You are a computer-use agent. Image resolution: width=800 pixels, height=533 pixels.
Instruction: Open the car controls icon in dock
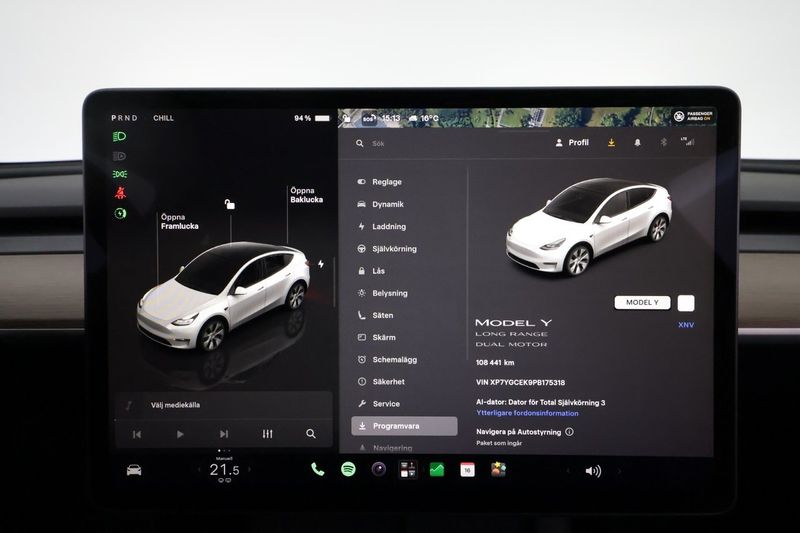[134, 470]
